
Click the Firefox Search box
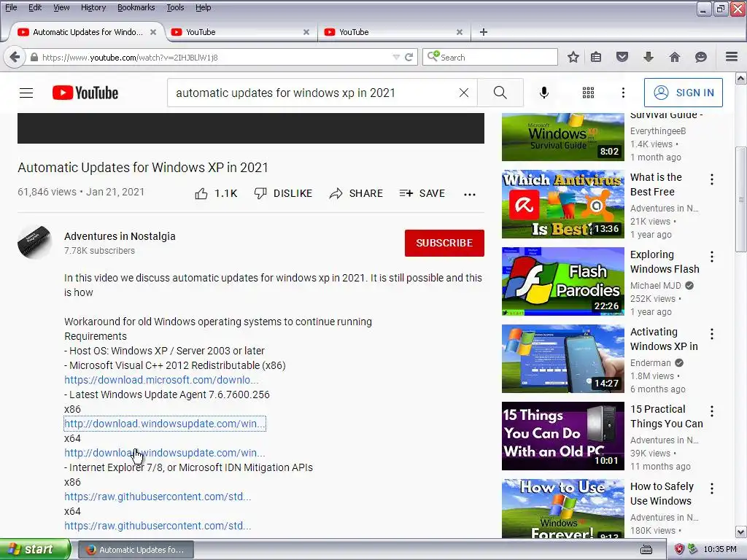pos(489,57)
